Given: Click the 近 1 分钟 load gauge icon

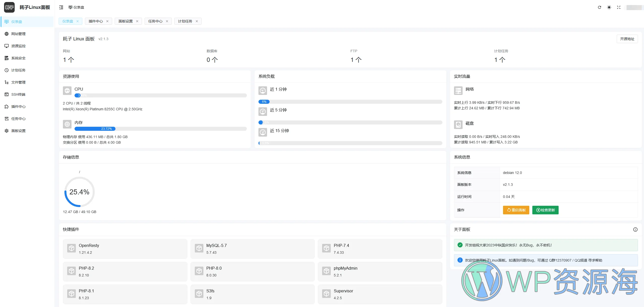Looking at the screenshot, I should click(x=263, y=91).
